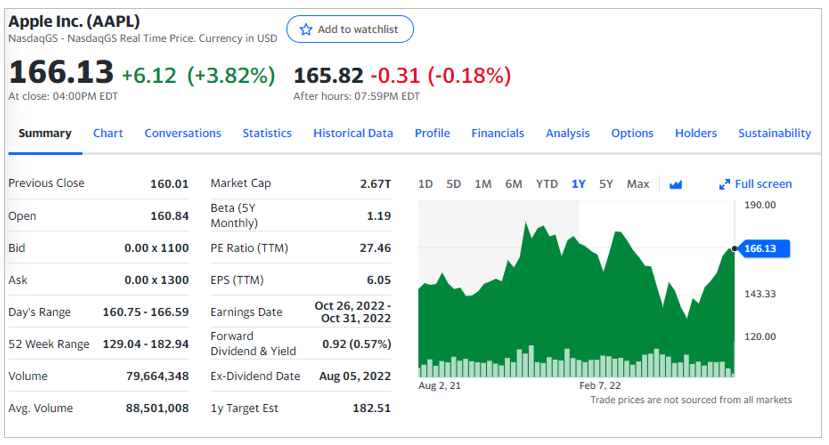The width and height of the screenshot is (829, 445).
Task: Go to the Statistics tab
Action: 267,133
